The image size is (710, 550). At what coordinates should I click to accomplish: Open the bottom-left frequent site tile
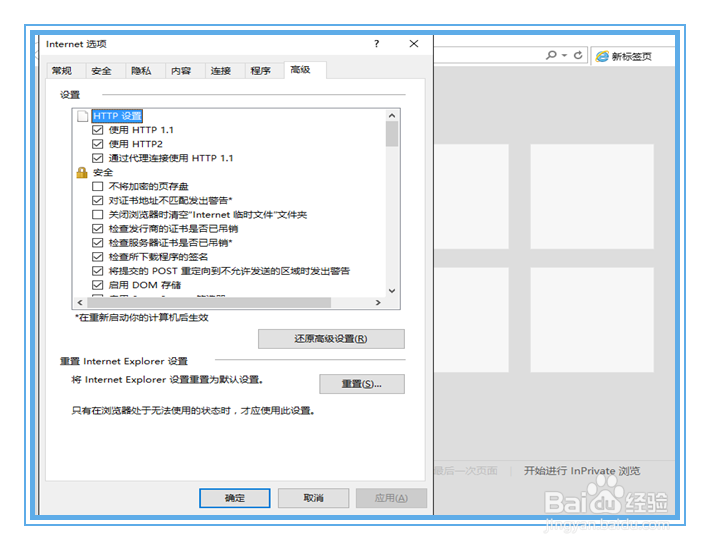(471, 320)
